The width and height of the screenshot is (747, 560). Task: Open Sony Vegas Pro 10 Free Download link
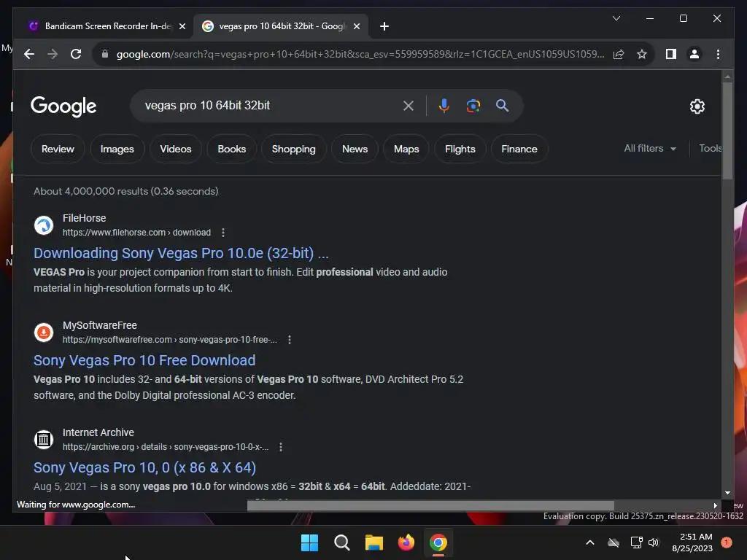pos(144,360)
